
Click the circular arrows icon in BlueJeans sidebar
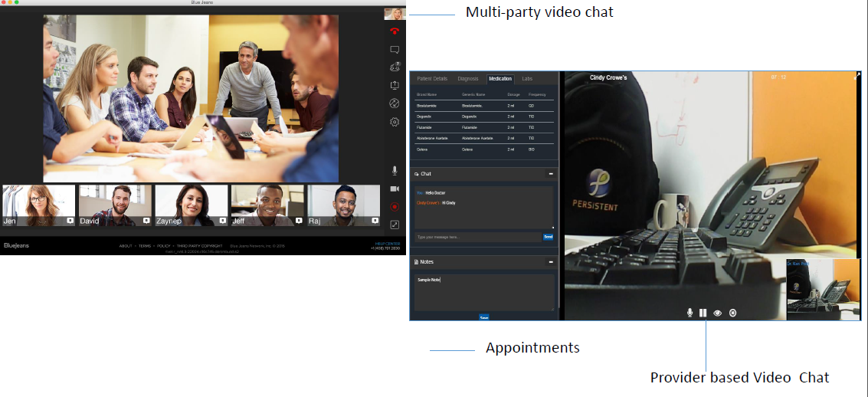[x=395, y=103]
